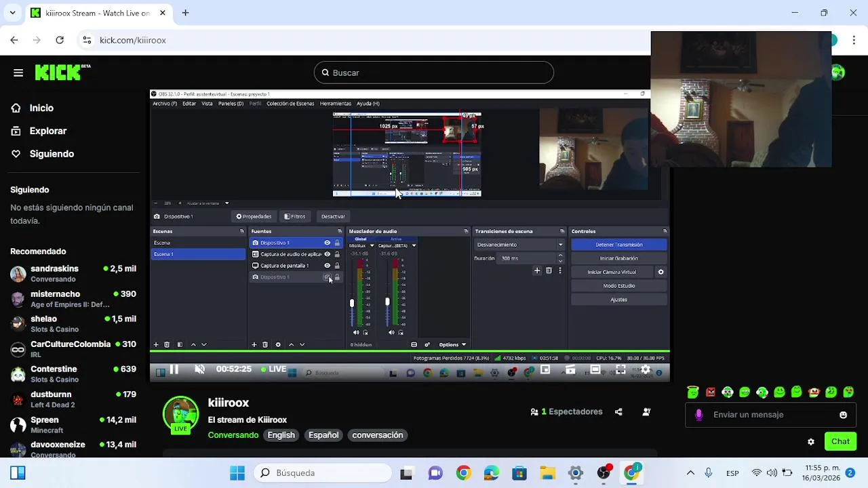The height and width of the screenshot is (488, 868).
Task: Open the Mic/Aux channel dropdown arrow
Action: [x=371, y=245]
